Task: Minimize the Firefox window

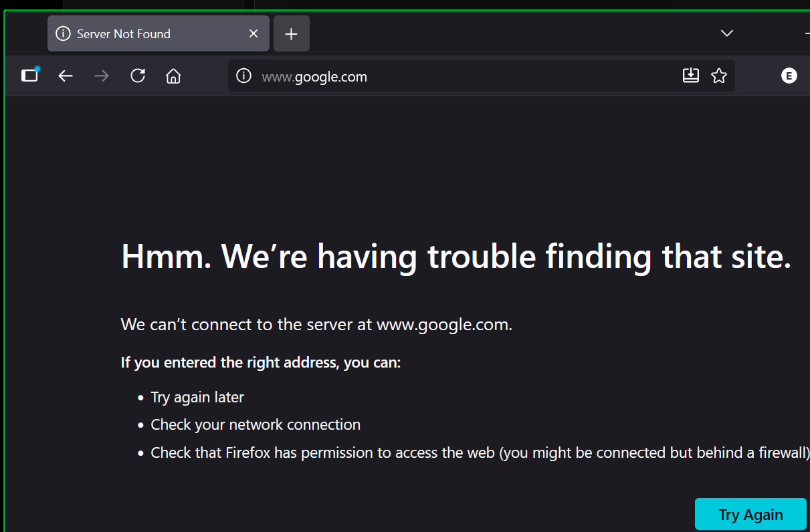Action: coord(807,33)
